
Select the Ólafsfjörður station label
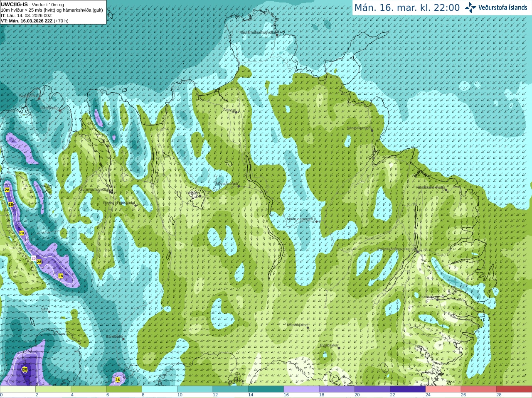tap(49, 108)
